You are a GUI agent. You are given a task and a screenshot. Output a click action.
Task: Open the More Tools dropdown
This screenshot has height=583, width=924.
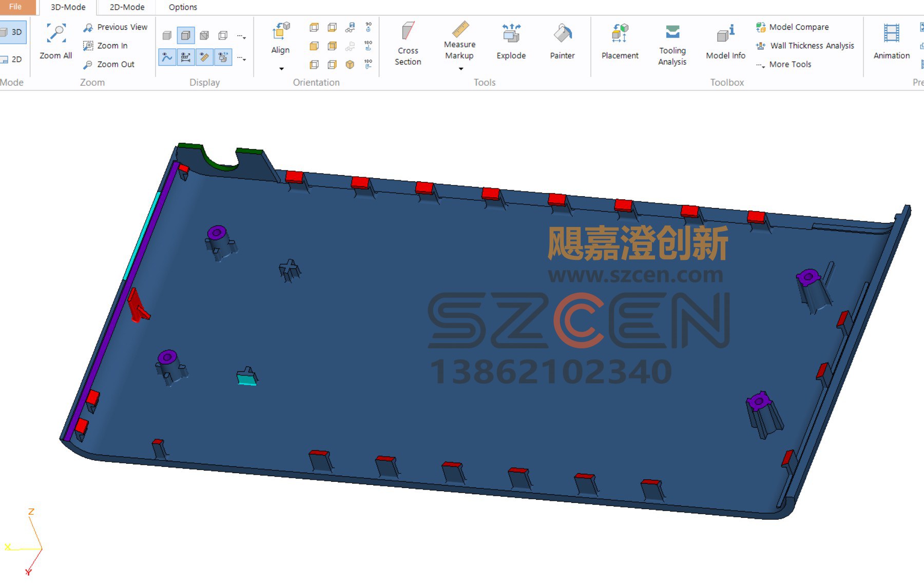(783, 64)
